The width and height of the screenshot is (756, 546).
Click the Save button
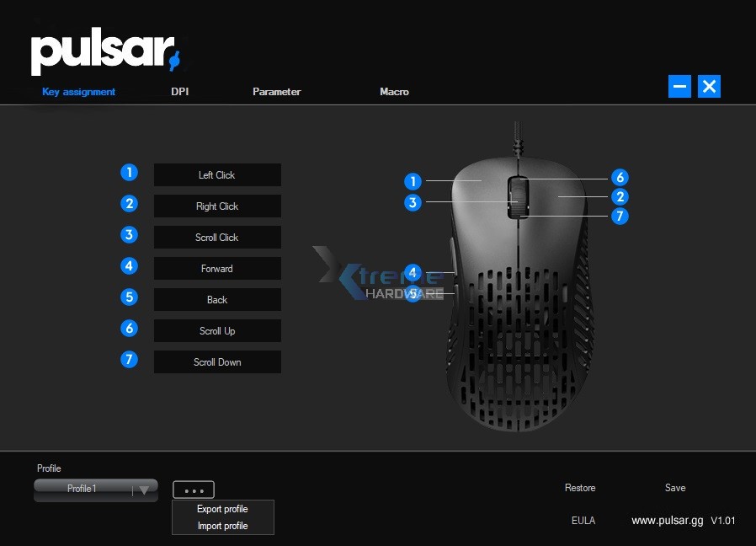675,488
